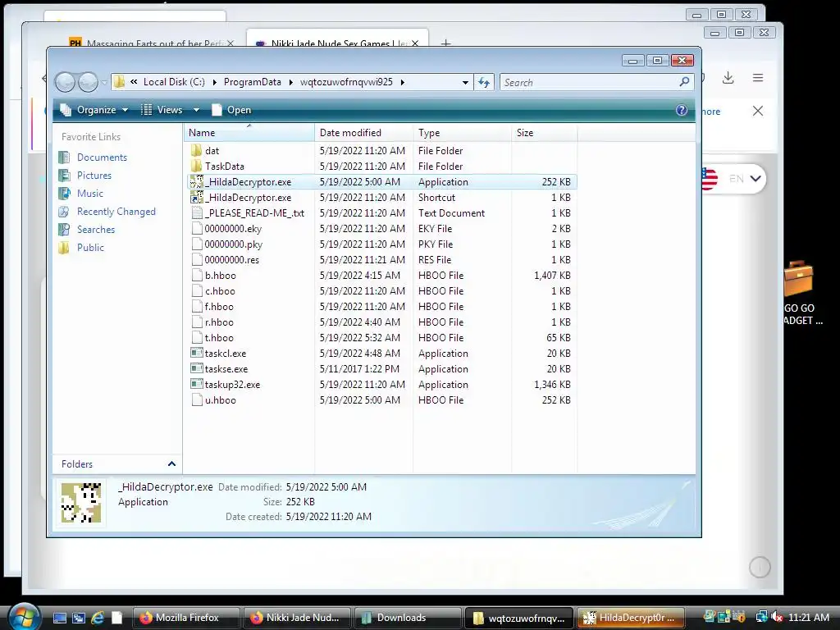The height and width of the screenshot is (630, 840).
Task: Open Pictures favorite link
Action: (94, 176)
